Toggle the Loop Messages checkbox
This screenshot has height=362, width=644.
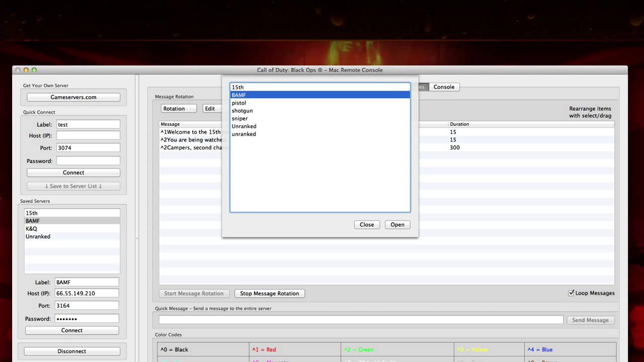(571, 293)
